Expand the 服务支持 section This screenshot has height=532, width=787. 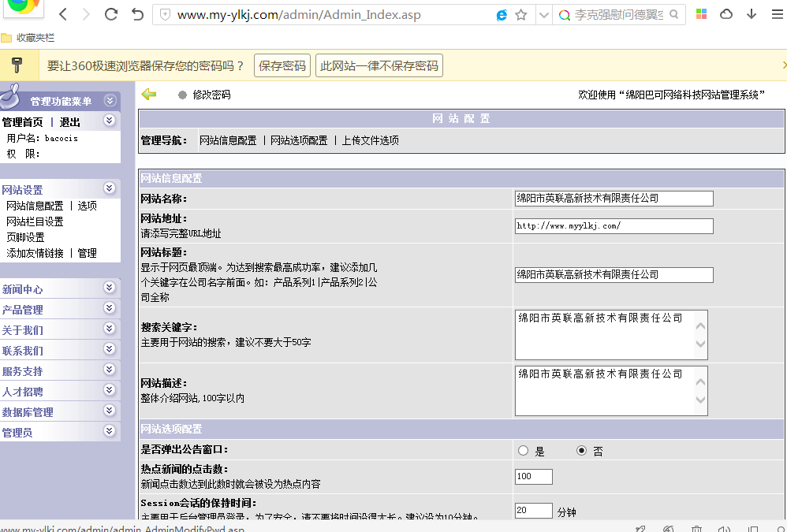click(x=109, y=370)
